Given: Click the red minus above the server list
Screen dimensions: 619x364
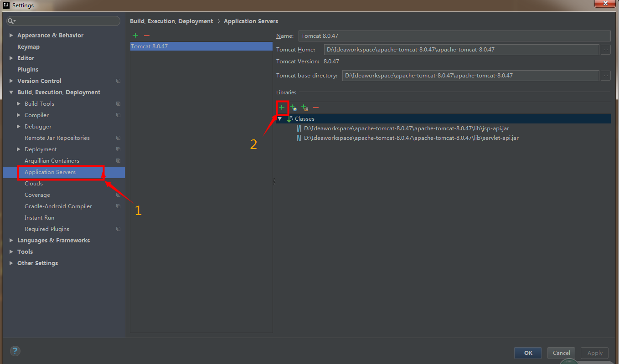Looking at the screenshot, I should coord(146,35).
